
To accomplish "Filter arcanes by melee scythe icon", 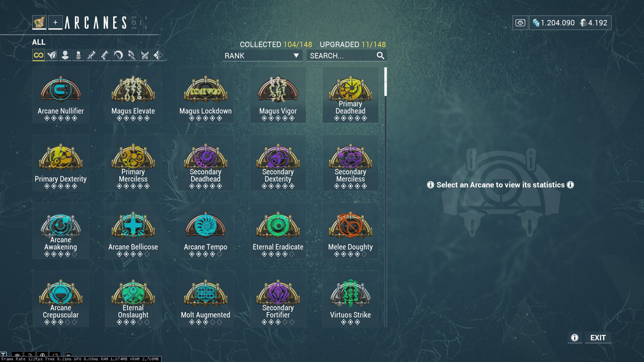I will point(118,55).
